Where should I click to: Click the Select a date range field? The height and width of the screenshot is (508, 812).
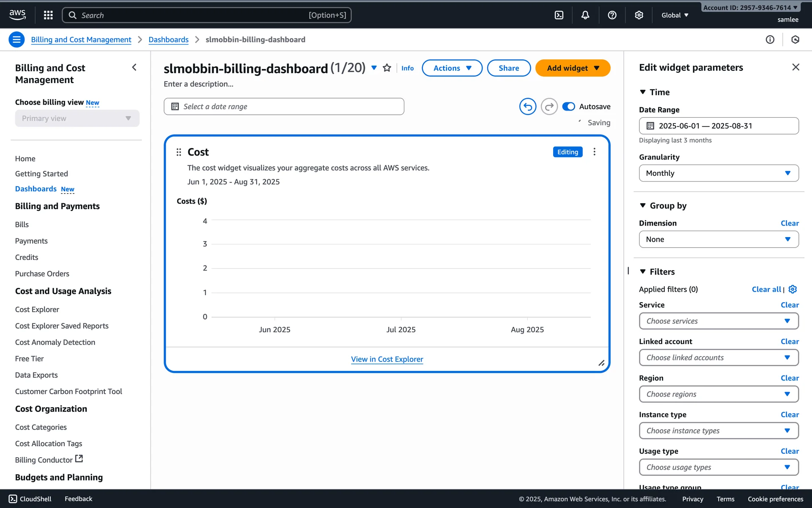283,107
